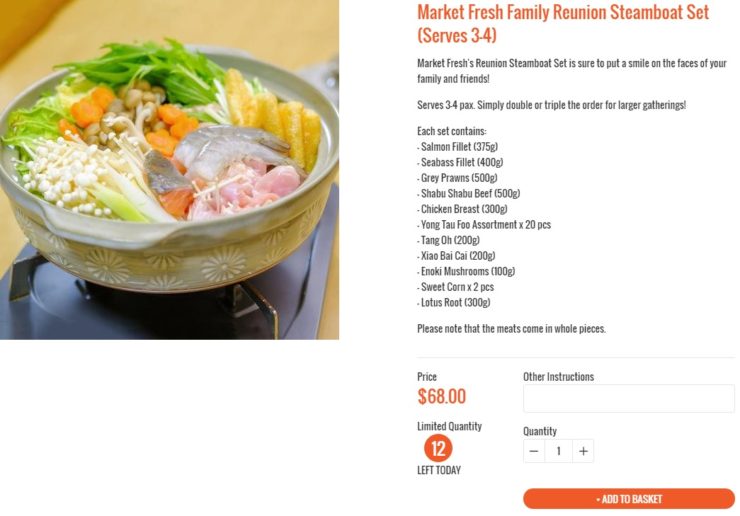Click the minus icon to decrease quantity
The width and height of the screenshot is (740, 516).
tap(534, 451)
